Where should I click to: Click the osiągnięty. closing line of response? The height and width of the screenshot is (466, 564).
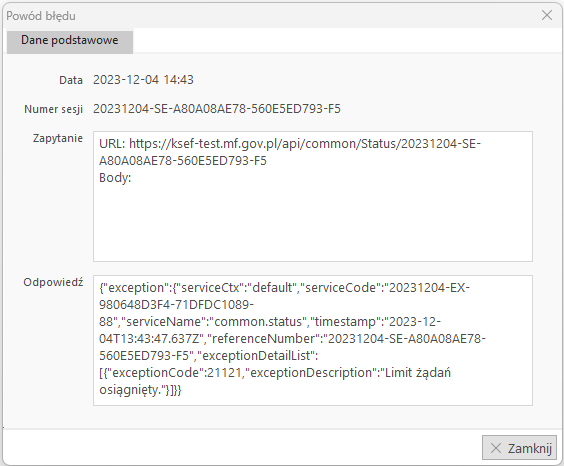pos(140,390)
